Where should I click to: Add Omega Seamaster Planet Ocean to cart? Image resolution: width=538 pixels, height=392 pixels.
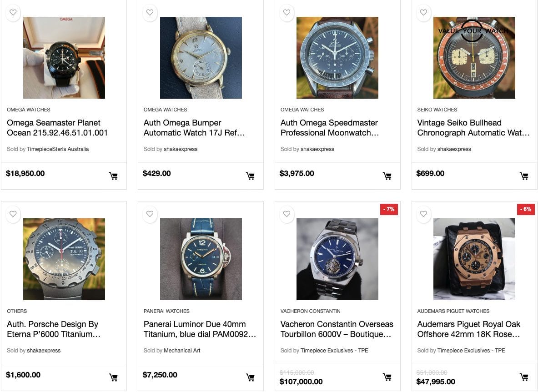pyautogui.click(x=113, y=176)
